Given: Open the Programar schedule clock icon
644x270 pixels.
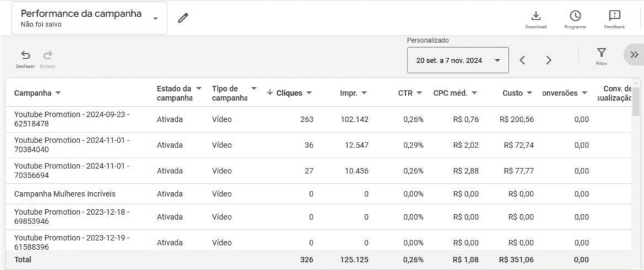Looking at the screenshot, I should [x=575, y=16].
